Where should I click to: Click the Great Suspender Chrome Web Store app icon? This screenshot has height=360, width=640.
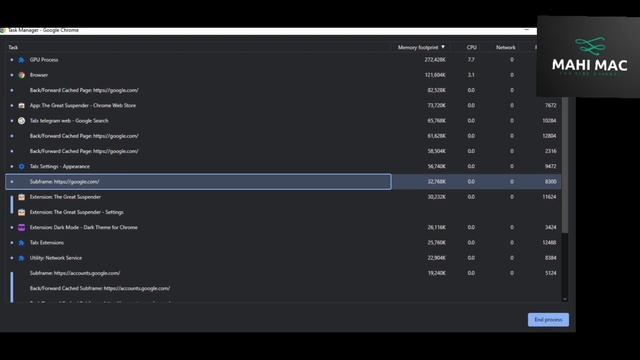pos(22,106)
